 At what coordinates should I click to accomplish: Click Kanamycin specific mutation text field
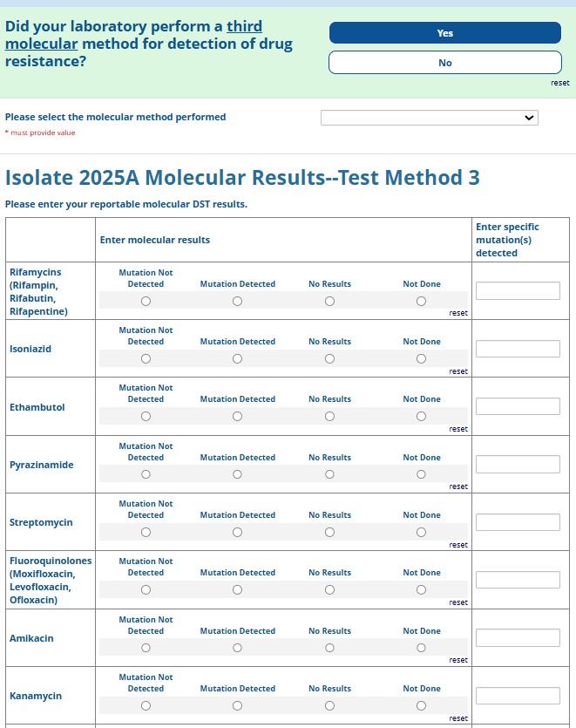pyautogui.click(x=518, y=696)
